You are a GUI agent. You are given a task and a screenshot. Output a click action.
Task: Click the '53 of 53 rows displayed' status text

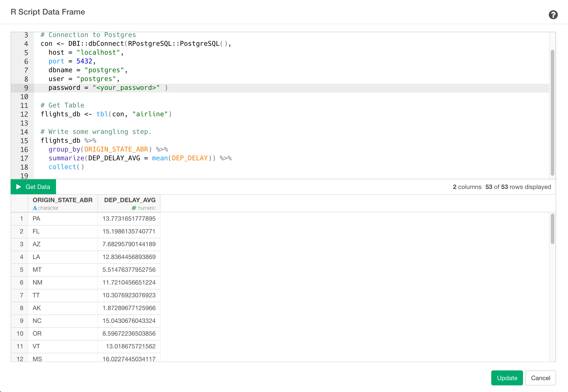coord(518,187)
